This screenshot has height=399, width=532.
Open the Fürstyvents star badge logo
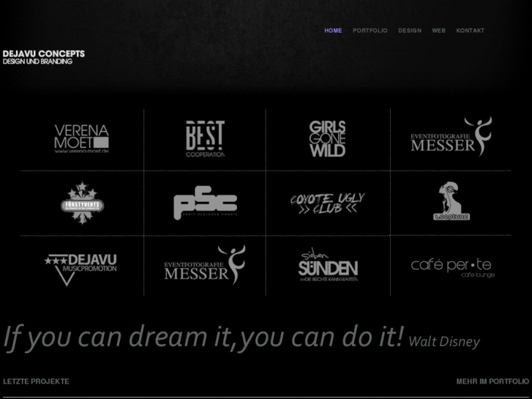coord(82,203)
